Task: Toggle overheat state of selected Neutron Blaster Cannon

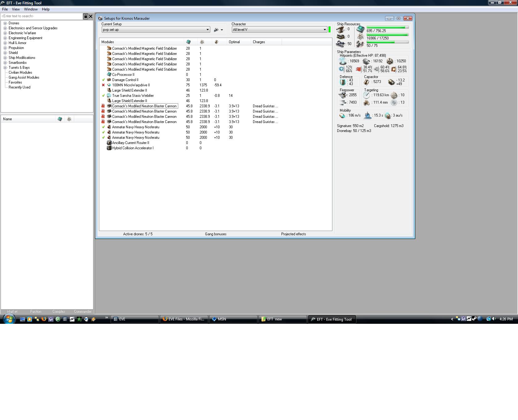Action: pos(103,106)
